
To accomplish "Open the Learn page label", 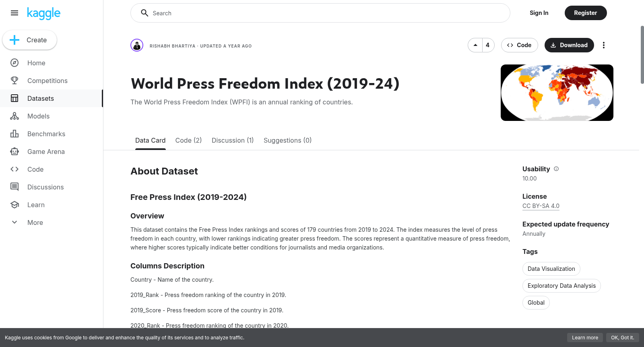I will coord(36,205).
